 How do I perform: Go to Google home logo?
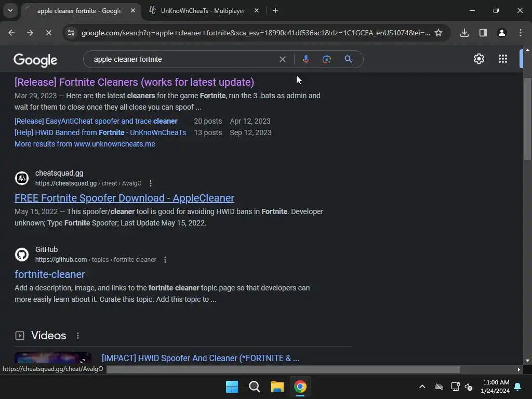point(35,60)
